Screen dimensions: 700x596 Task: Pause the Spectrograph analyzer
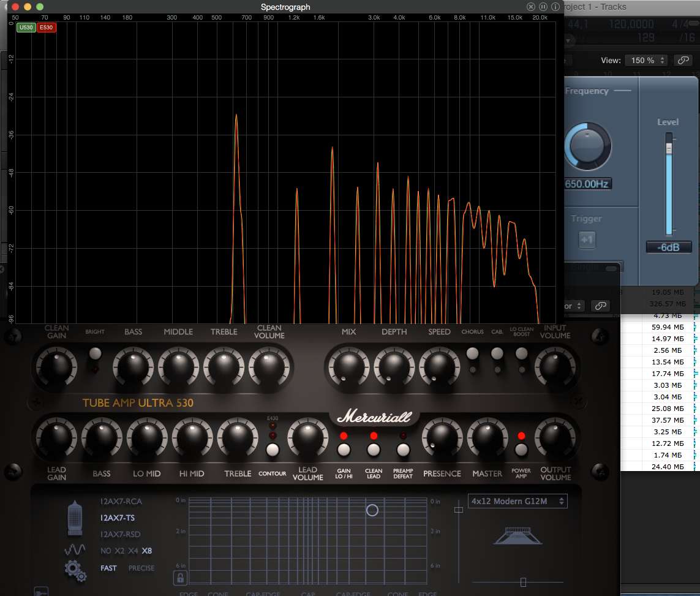tap(543, 7)
